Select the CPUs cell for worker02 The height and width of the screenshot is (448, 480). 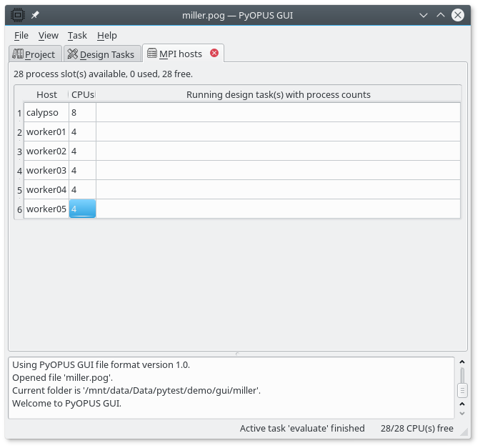click(82, 151)
